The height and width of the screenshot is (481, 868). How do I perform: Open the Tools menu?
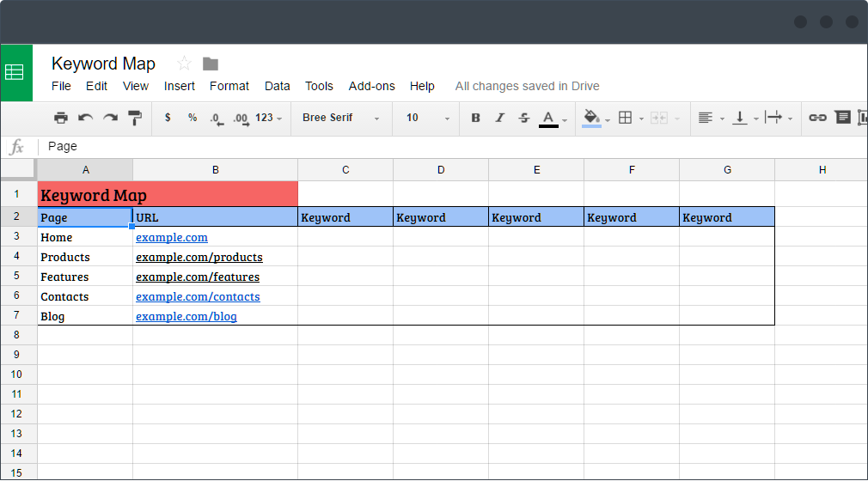pos(319,86)
